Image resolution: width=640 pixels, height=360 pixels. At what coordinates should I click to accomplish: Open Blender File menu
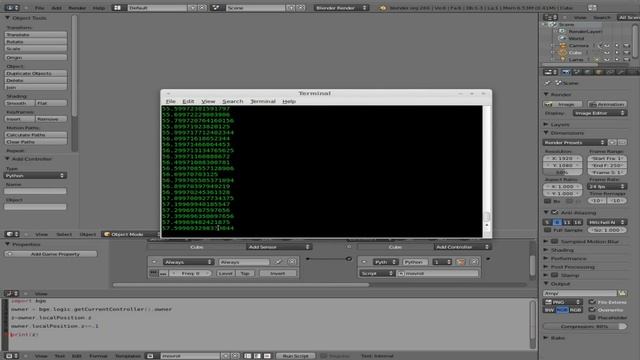[x=40, y=8]
